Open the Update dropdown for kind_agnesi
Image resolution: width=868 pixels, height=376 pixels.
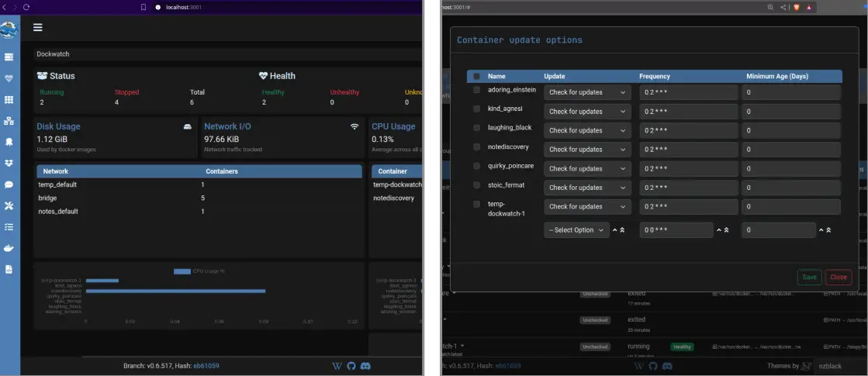coord(587,112)
